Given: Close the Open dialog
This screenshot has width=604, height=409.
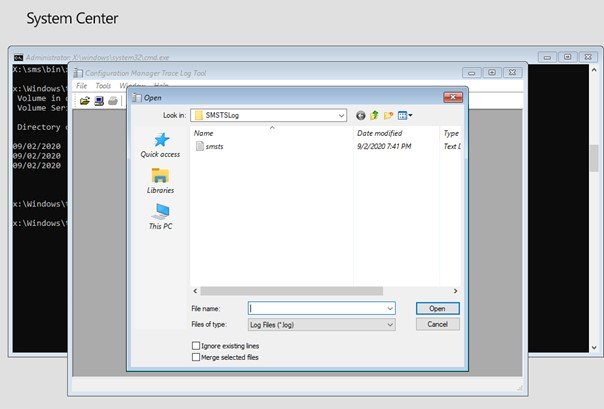Looking at the screenshot, I should 453,97.
